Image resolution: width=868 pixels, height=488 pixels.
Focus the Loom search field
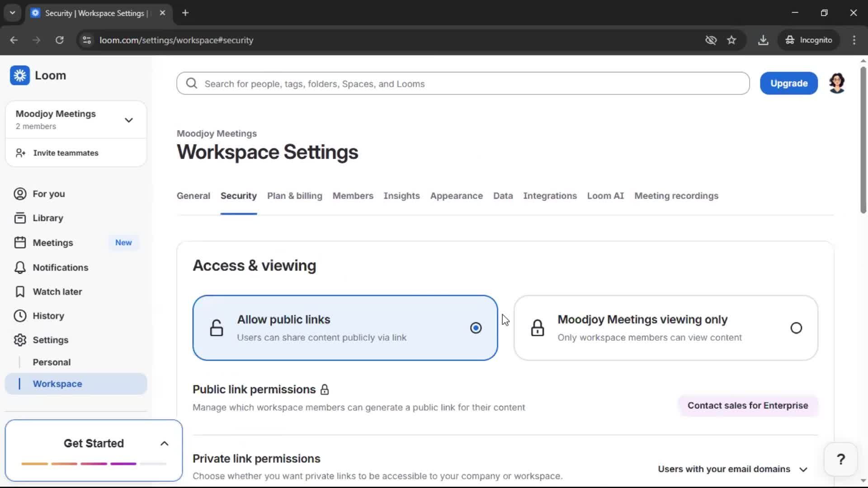coord(463,84)
